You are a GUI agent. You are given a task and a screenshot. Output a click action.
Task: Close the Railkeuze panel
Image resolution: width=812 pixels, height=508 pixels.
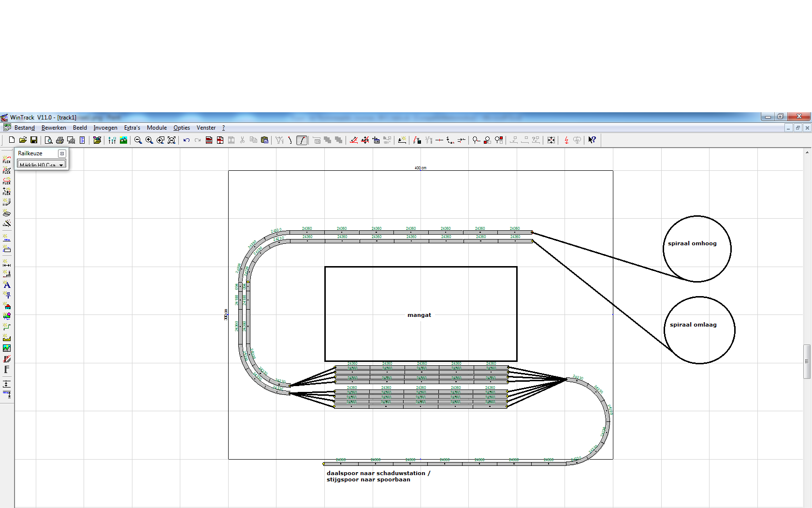click(62, 153)
